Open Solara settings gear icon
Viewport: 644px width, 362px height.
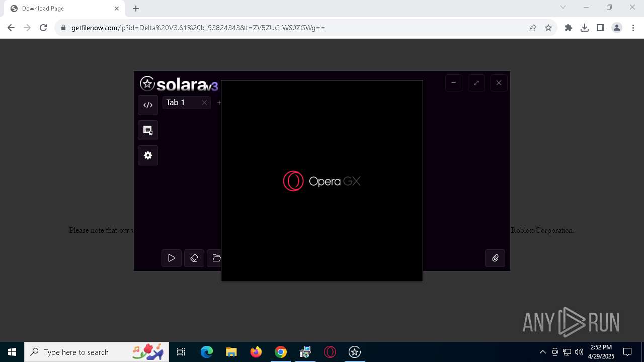148,155
